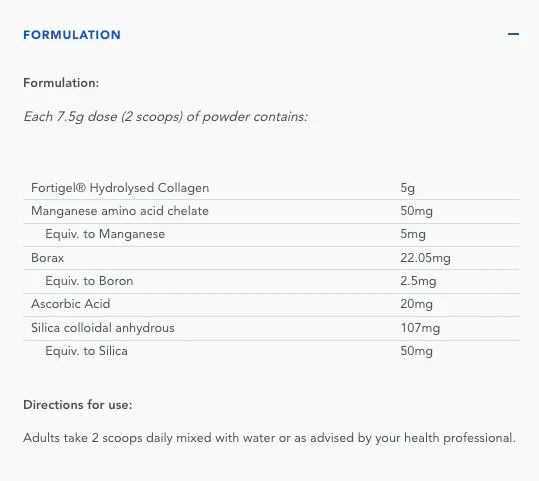The width and height of the screenshot is (539, 481).
Task: Select Silica colloidal anhydrous row
Action: pos(271,328)
